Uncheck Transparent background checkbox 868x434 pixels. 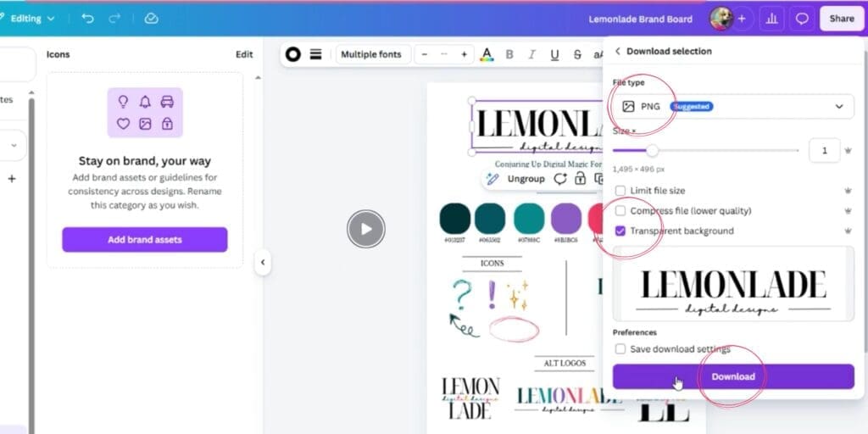point(620,231)
